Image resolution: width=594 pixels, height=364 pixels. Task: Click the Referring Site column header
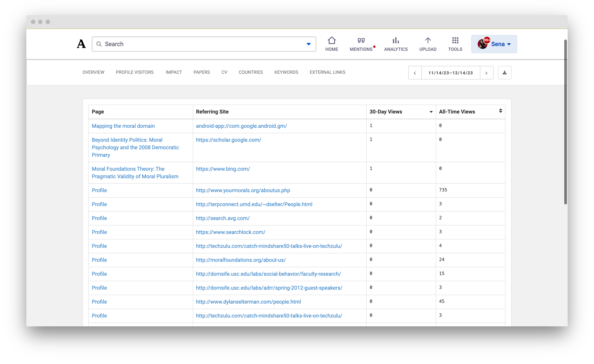tap(279, 112)
